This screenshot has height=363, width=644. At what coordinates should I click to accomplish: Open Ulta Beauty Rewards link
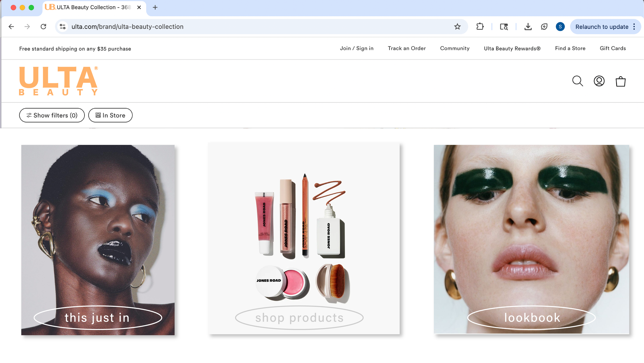512,48
